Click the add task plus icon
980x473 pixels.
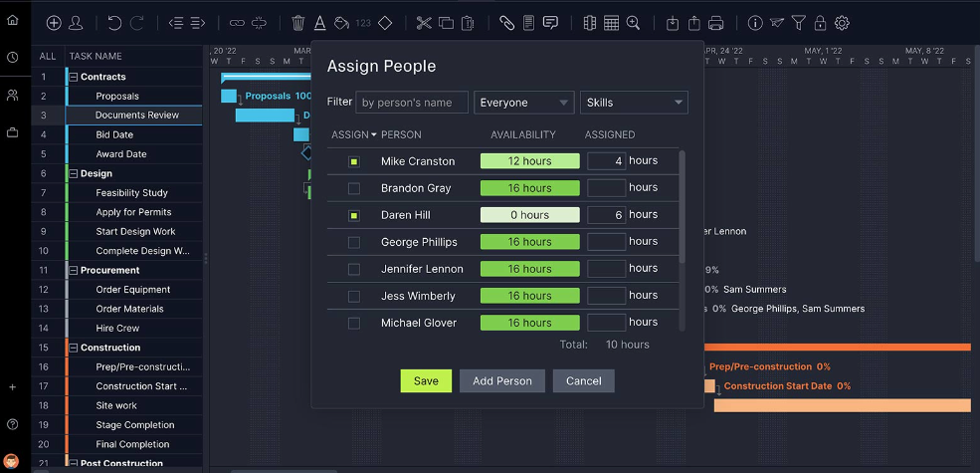point(54,23)
